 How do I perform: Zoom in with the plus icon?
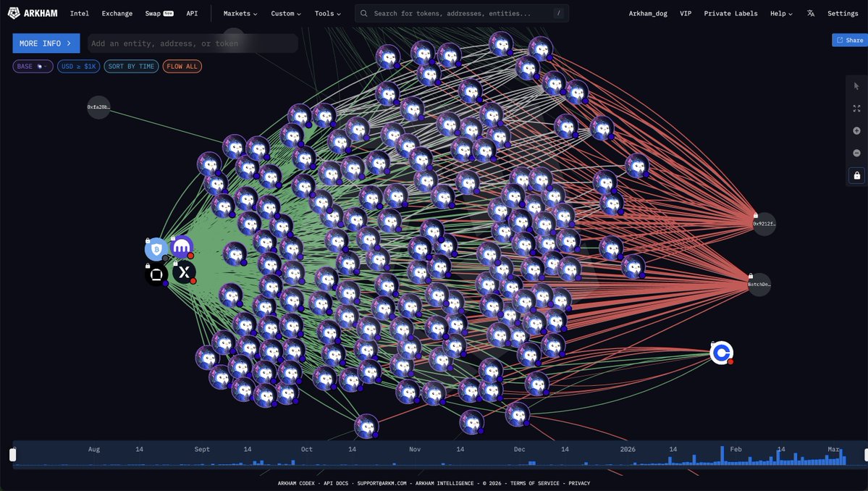856,130
